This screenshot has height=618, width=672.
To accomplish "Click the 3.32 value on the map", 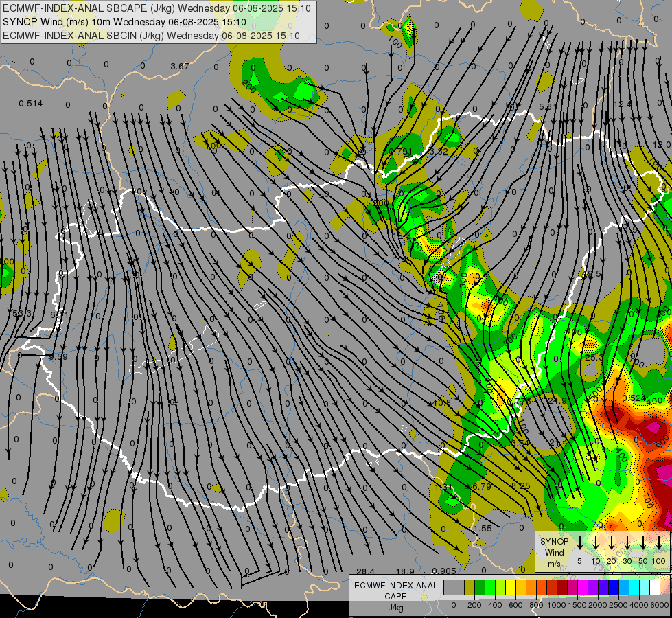I will (439, 151).
